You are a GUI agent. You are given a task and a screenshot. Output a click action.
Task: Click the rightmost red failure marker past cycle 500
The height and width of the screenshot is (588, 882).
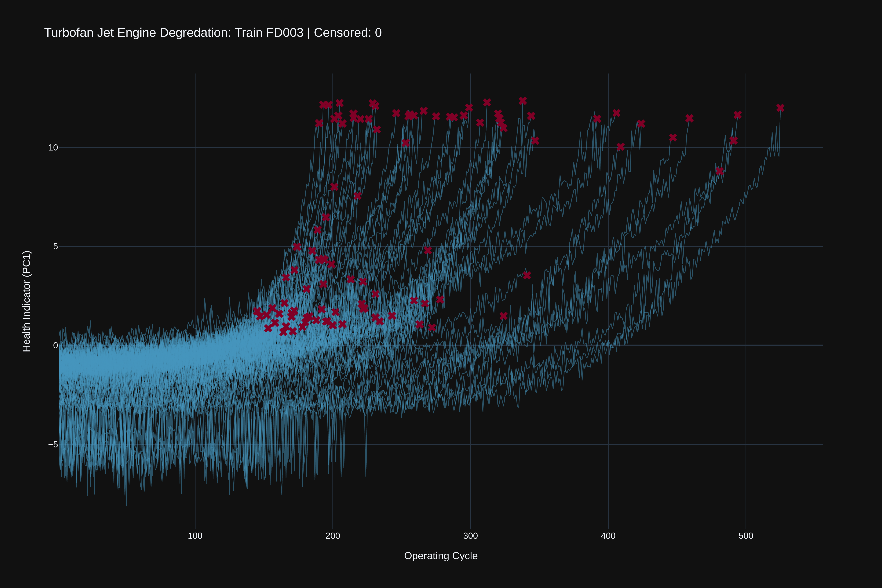(x=780, y=108)
